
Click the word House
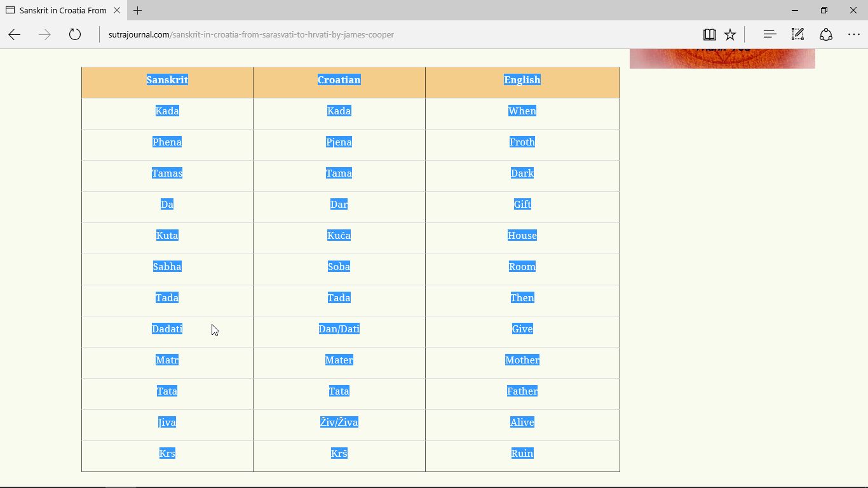522,235
